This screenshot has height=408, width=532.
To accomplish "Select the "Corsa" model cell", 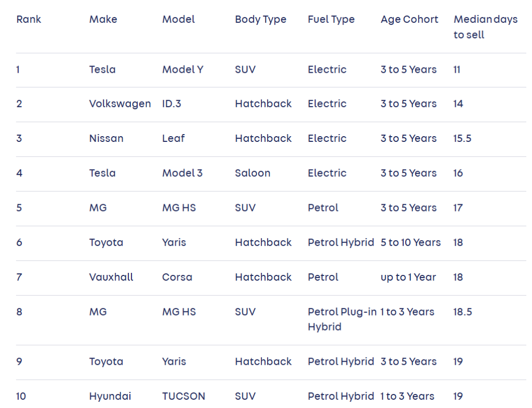I will (177, 277).
